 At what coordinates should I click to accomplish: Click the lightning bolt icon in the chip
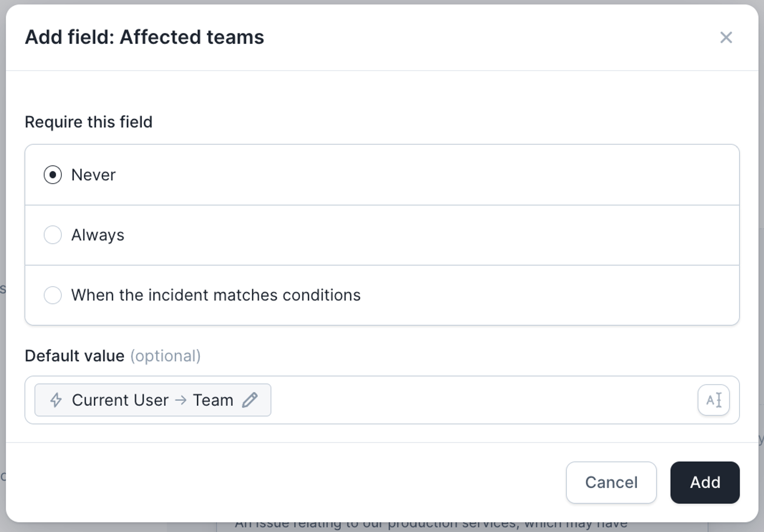point(56,400)
